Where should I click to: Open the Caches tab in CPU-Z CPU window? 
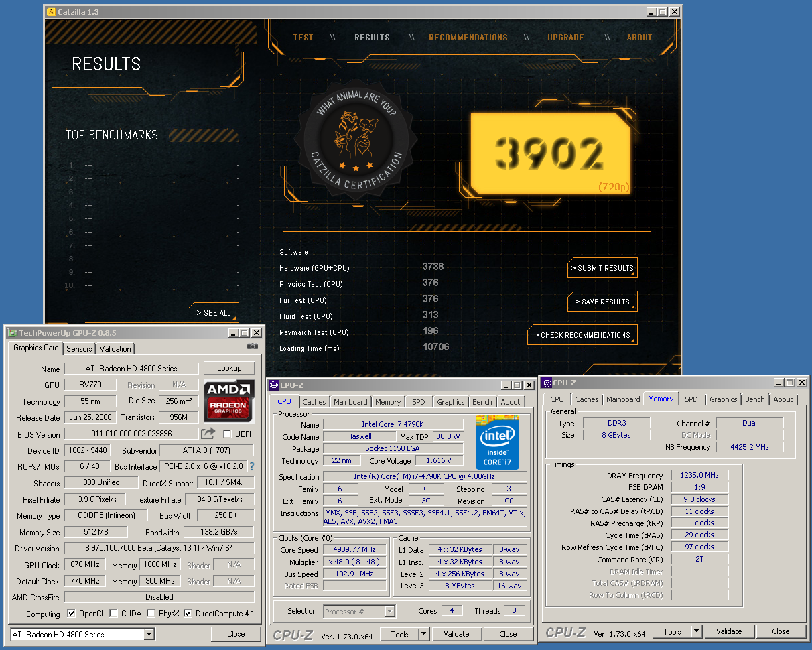point(314,402)
